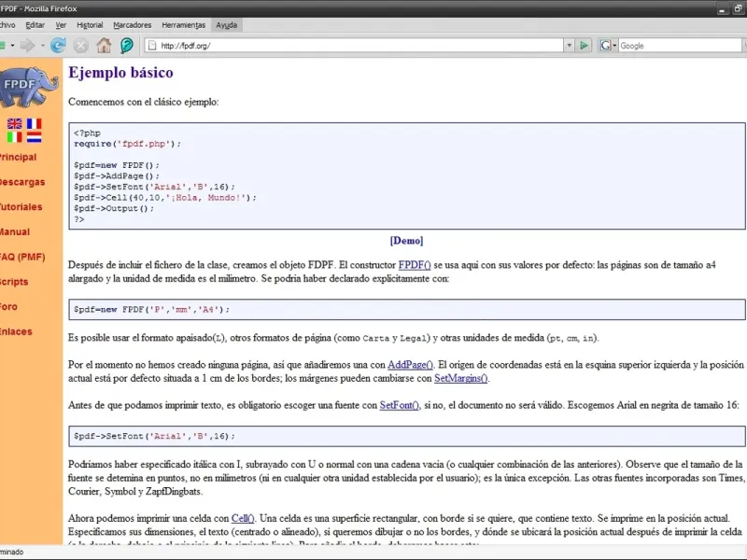
Task: Click the Google search input field
Action: pos(682,46)
